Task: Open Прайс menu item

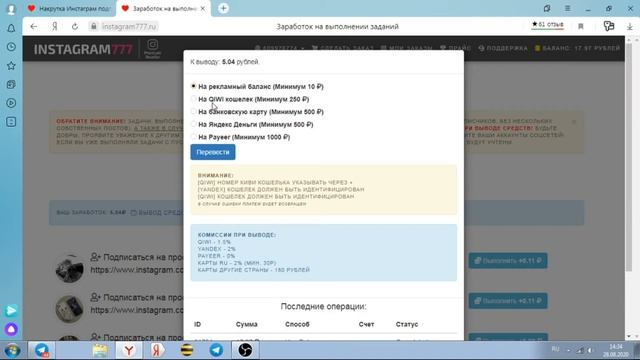Action: pyautogui.click(x=455, y=48)
